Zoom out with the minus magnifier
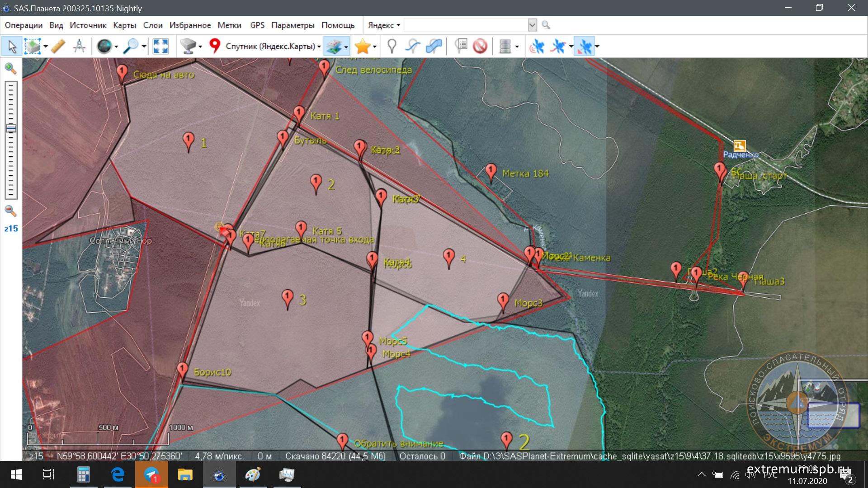 [10, 211]
